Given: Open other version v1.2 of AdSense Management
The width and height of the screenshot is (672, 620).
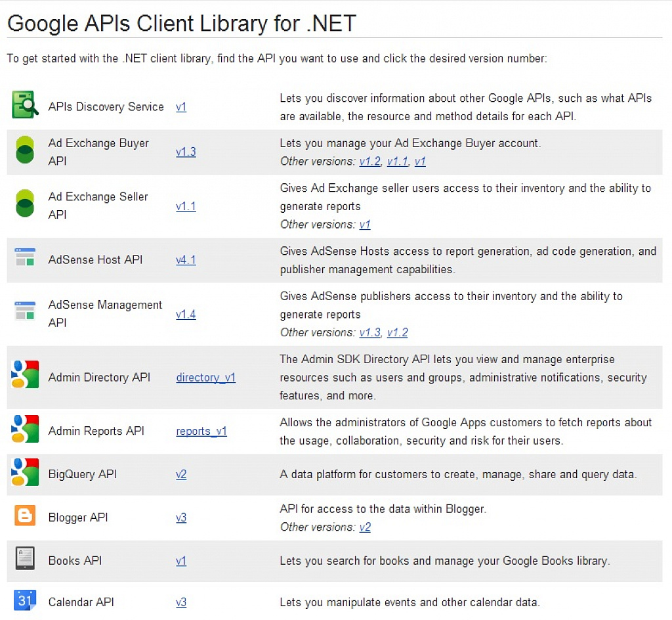Looking at the screenshot, I should (397, 332).
